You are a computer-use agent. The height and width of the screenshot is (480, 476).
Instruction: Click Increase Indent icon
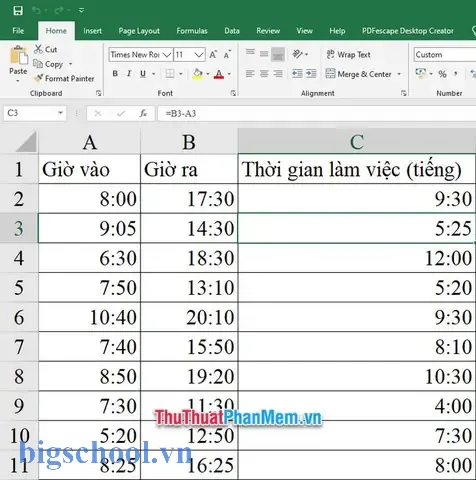pyautogui.click(x=311, y=74)
